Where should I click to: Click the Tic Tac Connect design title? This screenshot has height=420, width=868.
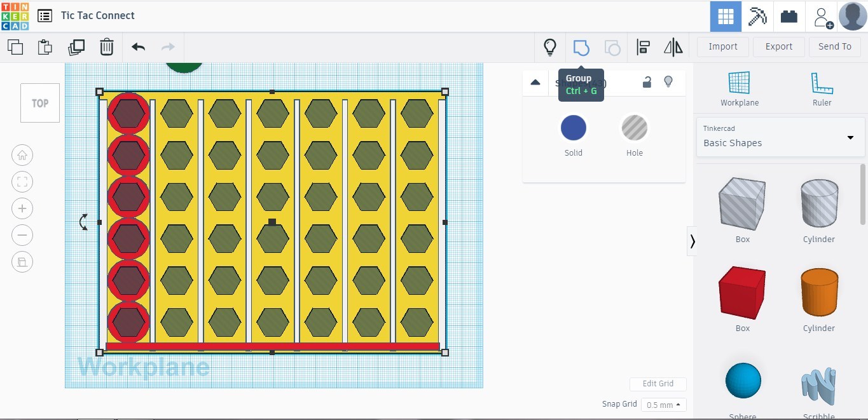tap(98, 16)
